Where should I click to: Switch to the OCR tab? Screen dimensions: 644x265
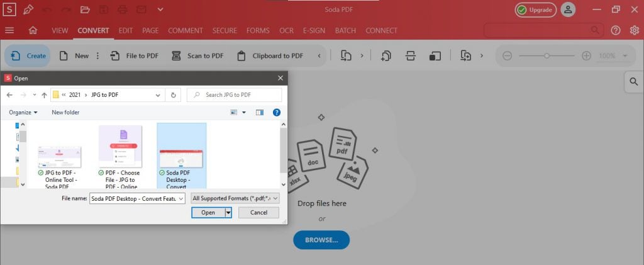coord(286,30)
